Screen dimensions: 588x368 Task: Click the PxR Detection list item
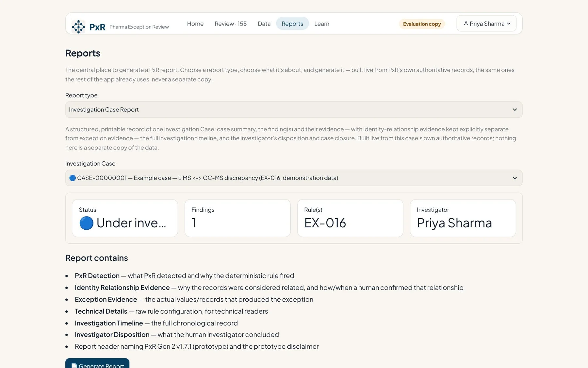click(184, 276)
